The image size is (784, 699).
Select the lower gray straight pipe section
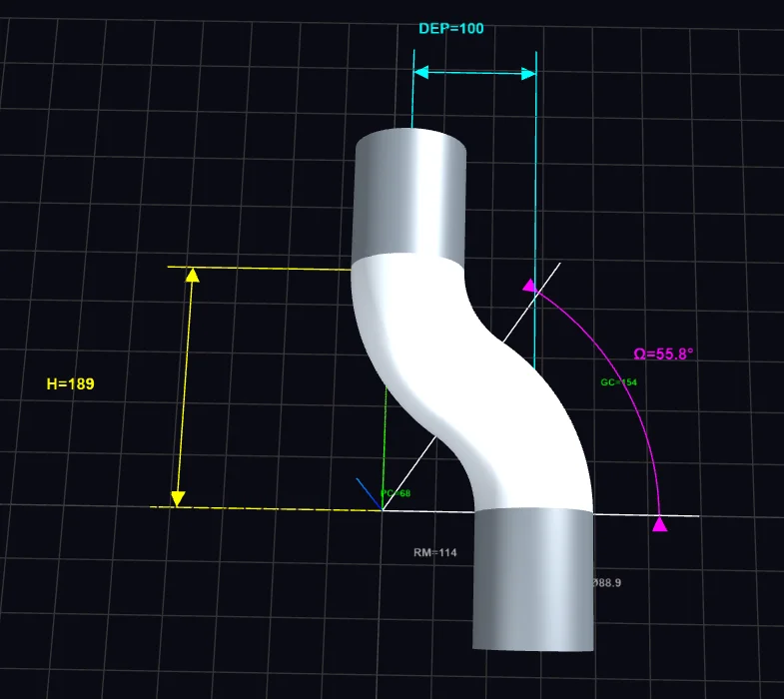tap(532, 579)
